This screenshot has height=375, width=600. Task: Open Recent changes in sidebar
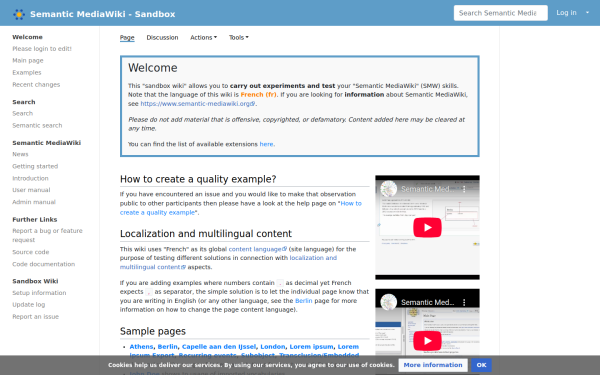[x=36, y=85]
